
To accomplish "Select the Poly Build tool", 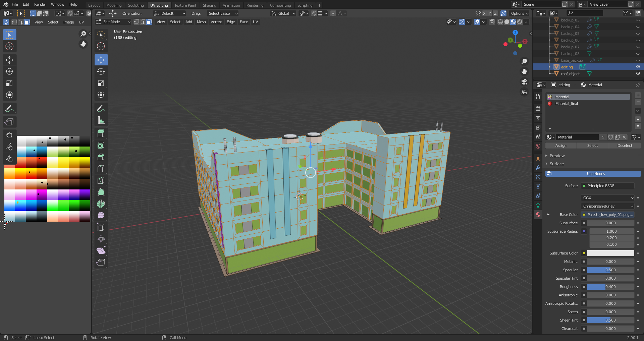I will point(101,192).
